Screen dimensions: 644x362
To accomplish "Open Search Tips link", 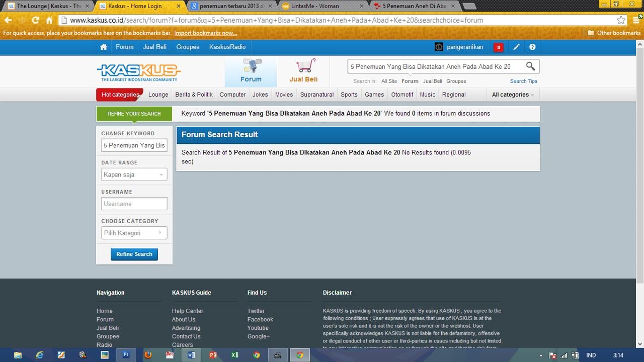I will coord(523,81).
